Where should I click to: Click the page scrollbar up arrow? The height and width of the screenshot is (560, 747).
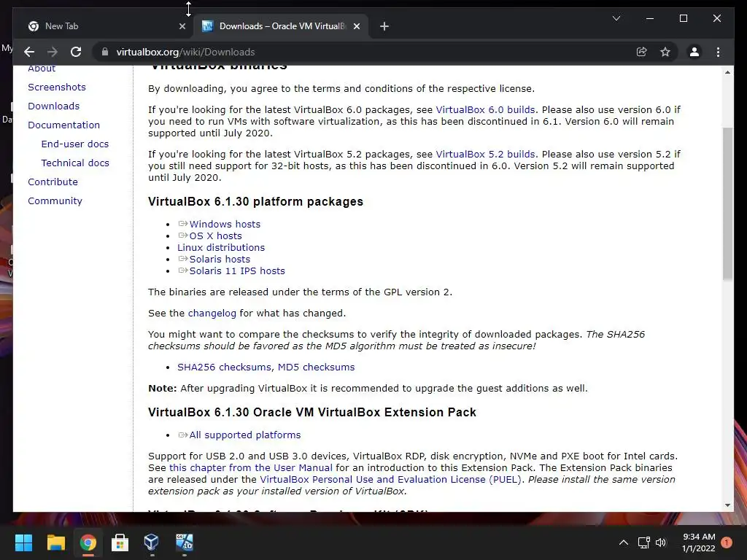[727, 72]
